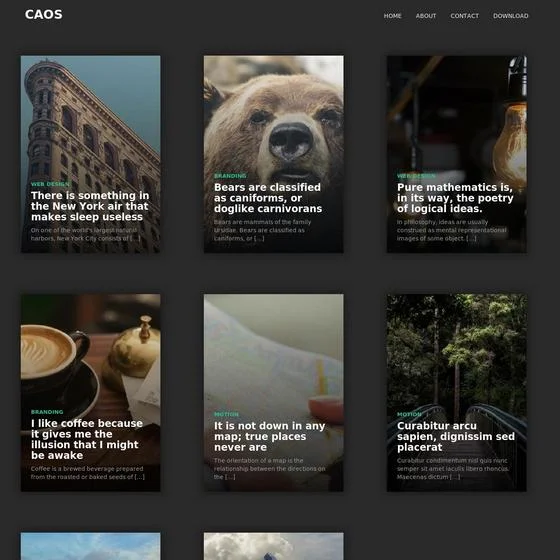
Task: Select the BRANDING tag above Bears post
Action: 230,176
